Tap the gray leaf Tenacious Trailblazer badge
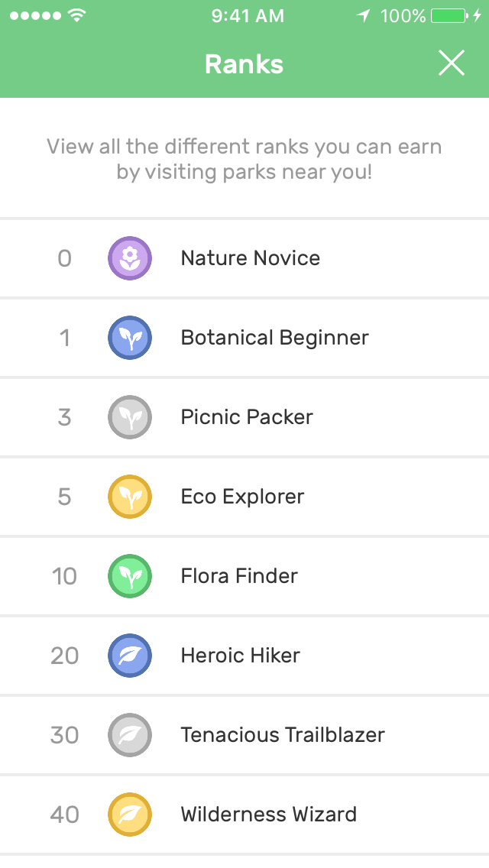 pos(130,735)
